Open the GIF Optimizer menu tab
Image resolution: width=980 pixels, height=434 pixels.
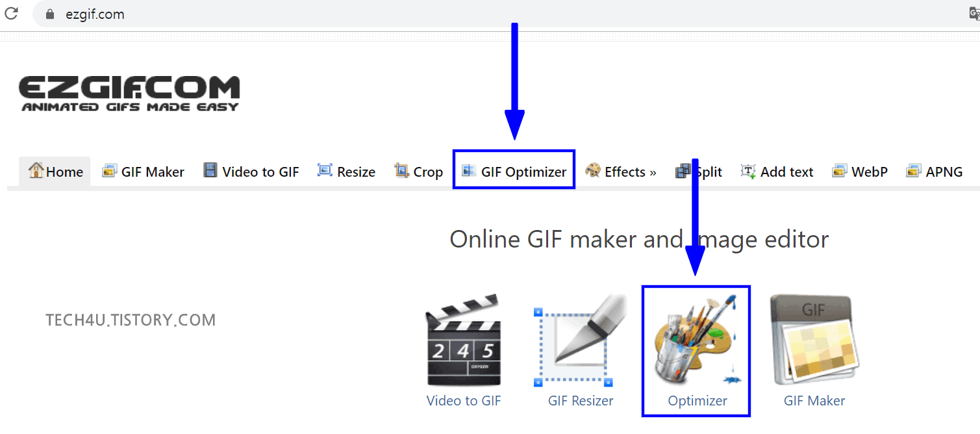tap(514, 172)
